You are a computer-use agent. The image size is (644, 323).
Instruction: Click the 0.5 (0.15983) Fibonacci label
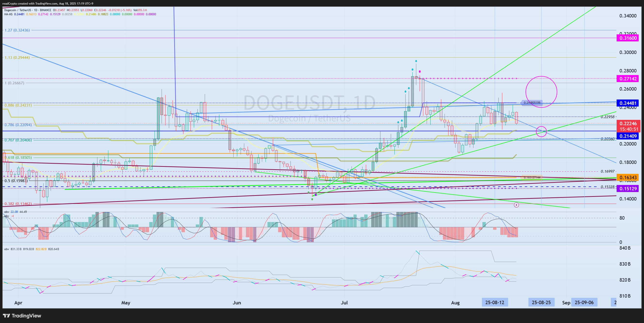point(16,181)
